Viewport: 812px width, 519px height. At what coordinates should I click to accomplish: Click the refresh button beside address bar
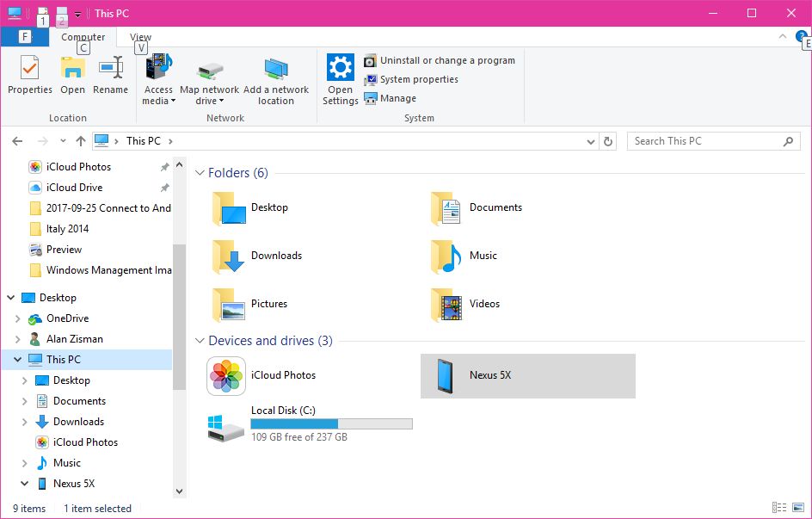pos(609,141)
